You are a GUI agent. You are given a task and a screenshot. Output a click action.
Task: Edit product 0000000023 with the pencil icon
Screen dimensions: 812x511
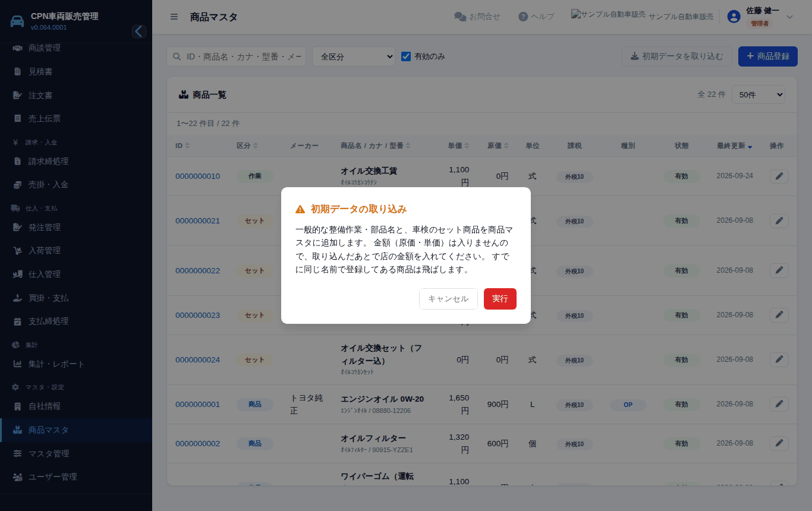click(779, 315)
